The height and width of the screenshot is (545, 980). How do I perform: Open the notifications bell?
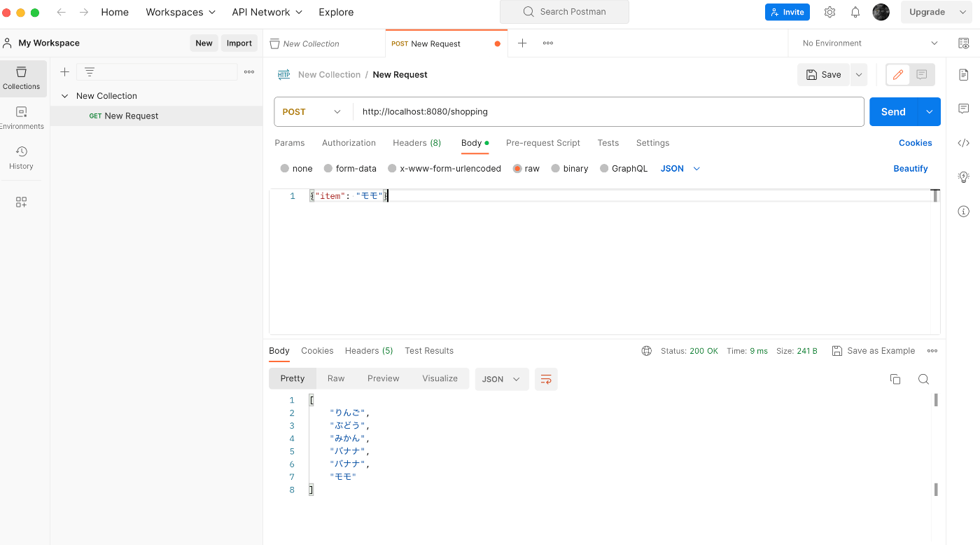click(855, 12)
